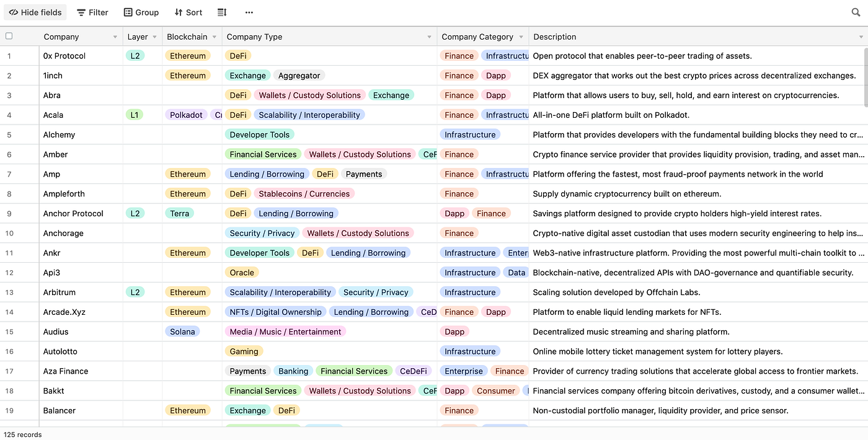Click the Stablecoins / Currencies tag
Image resolution: width=868 pixels, height=440 pixels.
[x=304, y=194]
